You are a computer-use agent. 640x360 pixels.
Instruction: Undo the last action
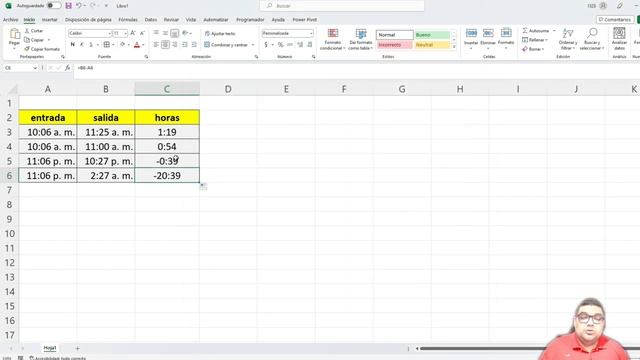(x=79, y=6)
